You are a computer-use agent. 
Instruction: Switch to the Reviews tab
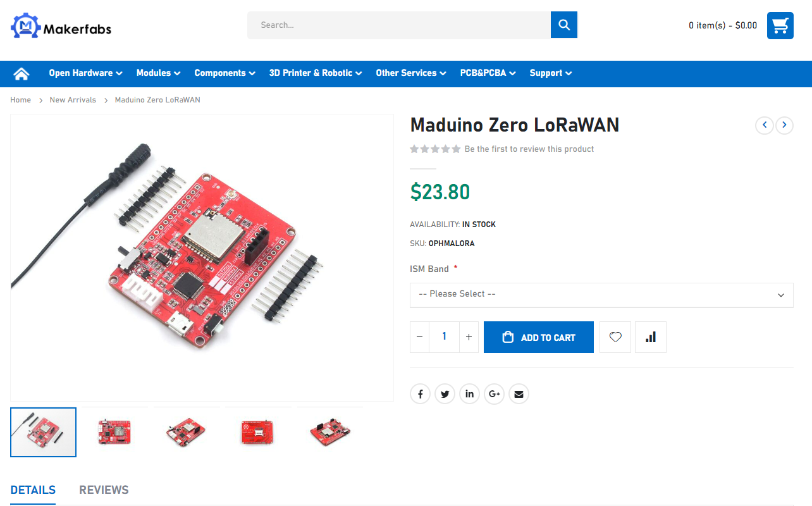104,490
